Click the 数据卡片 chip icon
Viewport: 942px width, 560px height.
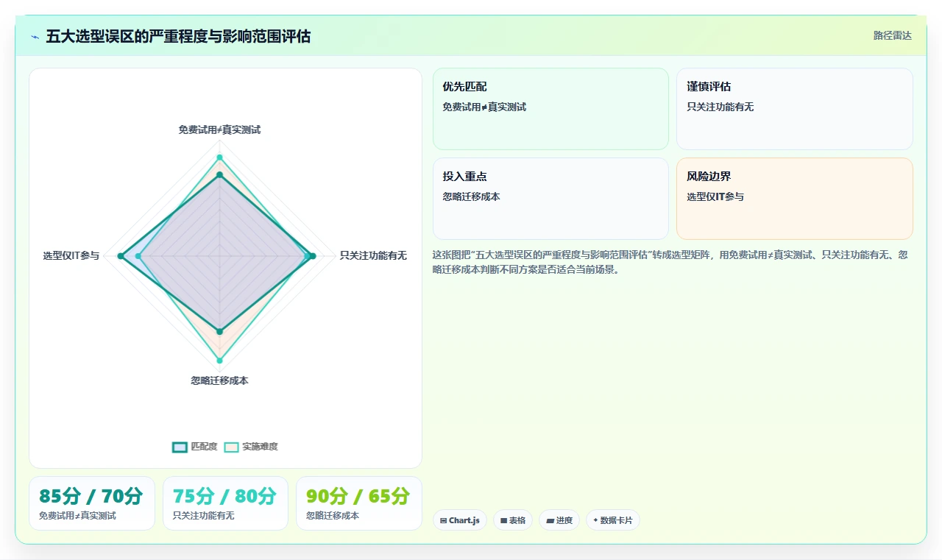595,520
